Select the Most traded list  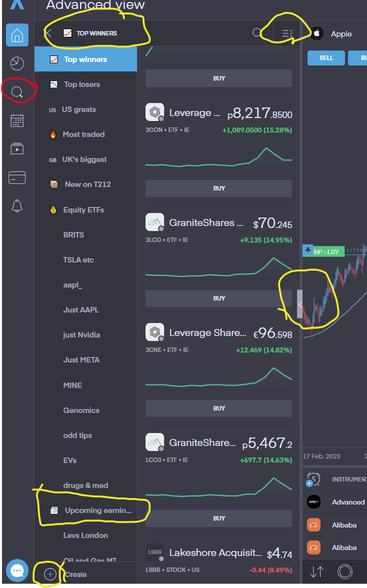point(83,134)
